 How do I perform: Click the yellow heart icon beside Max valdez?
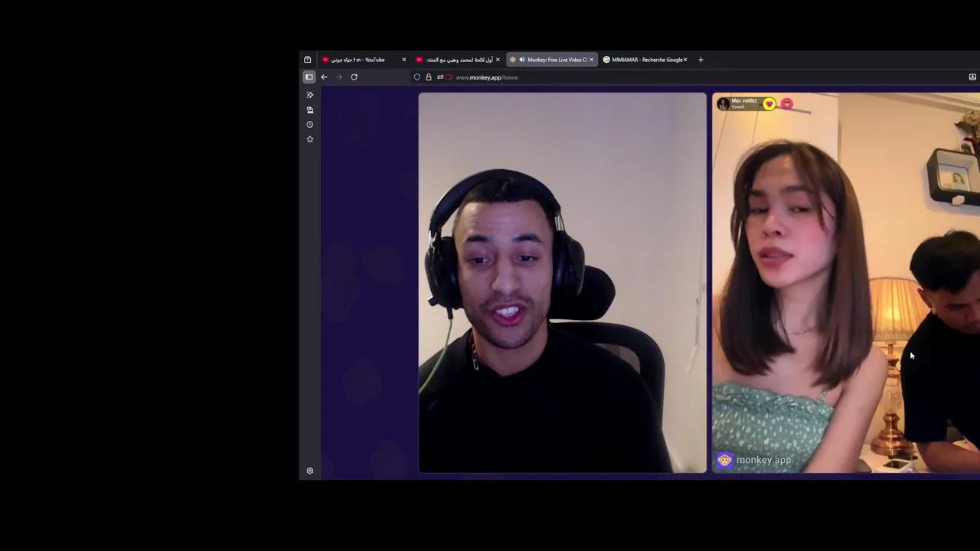769,104
